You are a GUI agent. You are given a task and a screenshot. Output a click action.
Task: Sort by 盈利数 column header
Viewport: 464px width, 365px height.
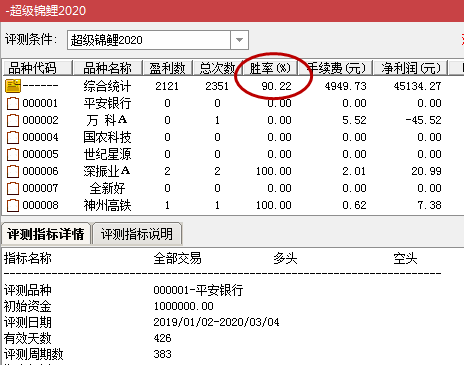click(x=168, y=68)
